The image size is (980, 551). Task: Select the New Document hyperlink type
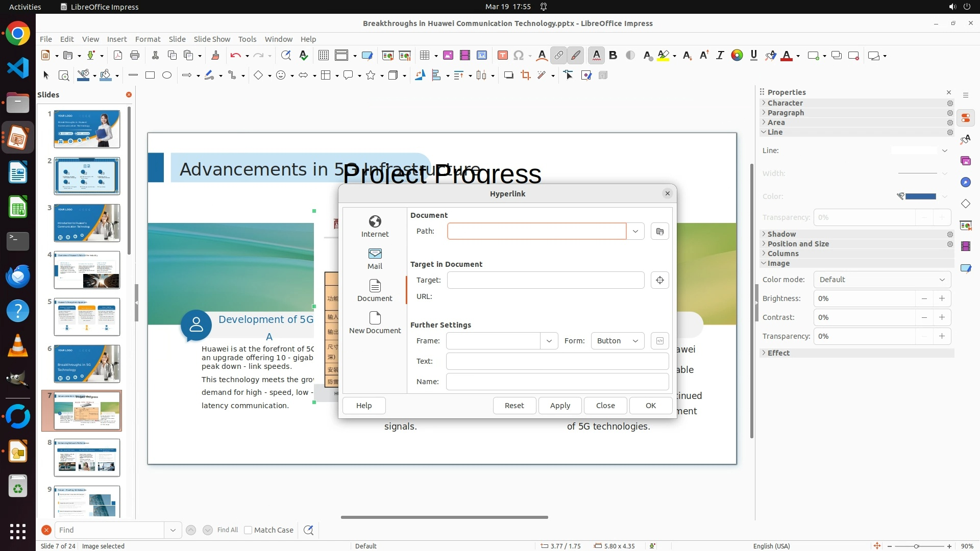click(375, 322)
